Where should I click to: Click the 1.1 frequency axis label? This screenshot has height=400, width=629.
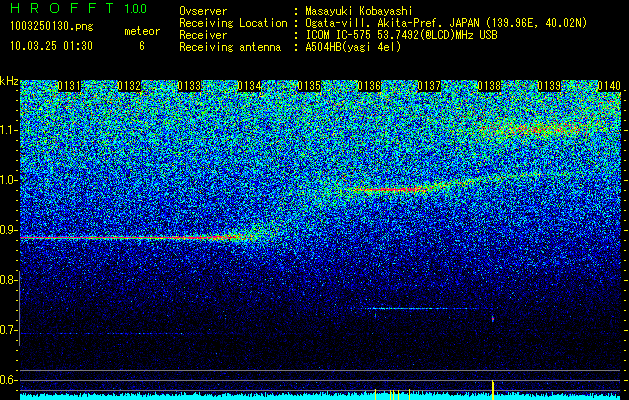8,130
